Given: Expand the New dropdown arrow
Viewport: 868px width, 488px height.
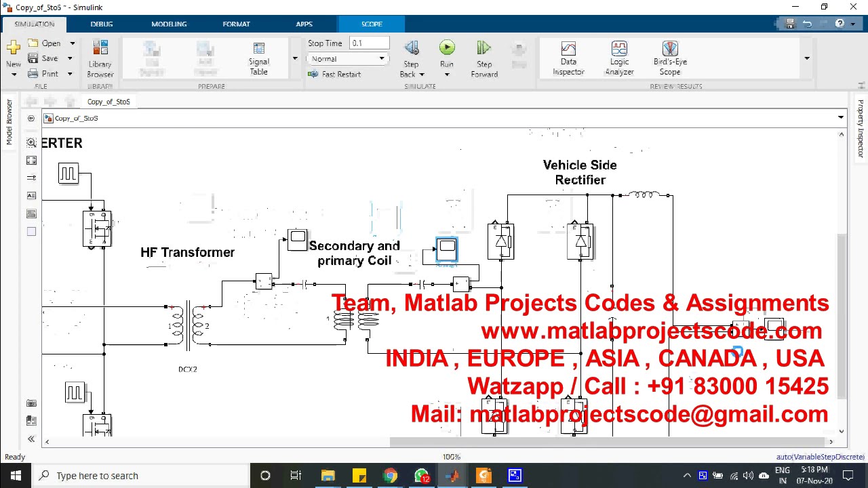Looking at the screenshot, I should 14,74.
